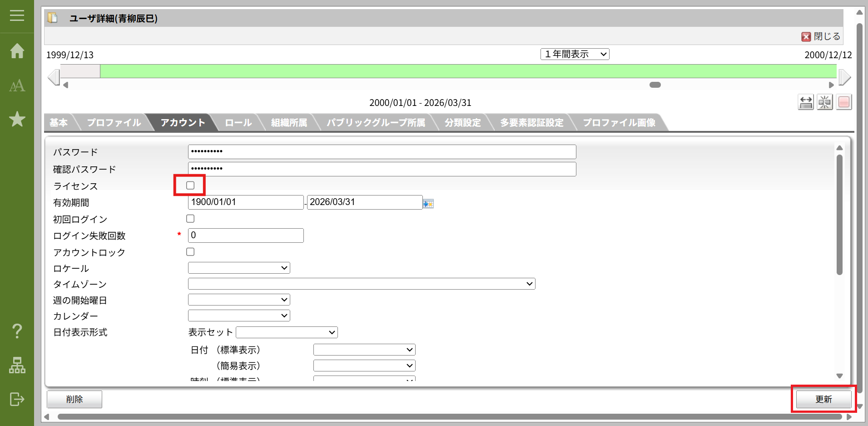
Task: Click the timeline horizontal scrollbar handle
Action: [655, 85]
